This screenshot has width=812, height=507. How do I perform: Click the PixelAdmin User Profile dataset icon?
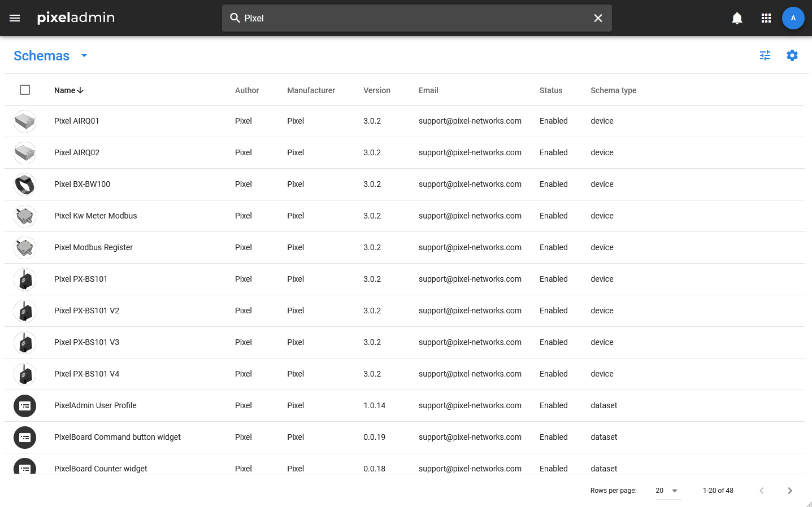(25, 406)
